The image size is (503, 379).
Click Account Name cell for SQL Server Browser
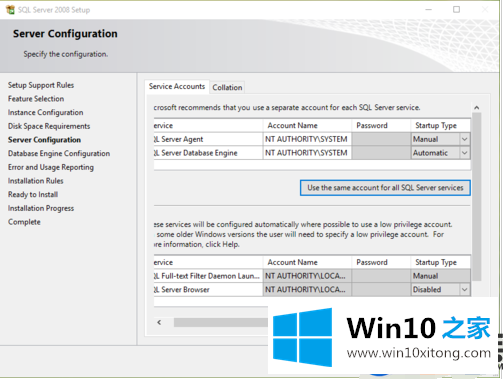307,289
